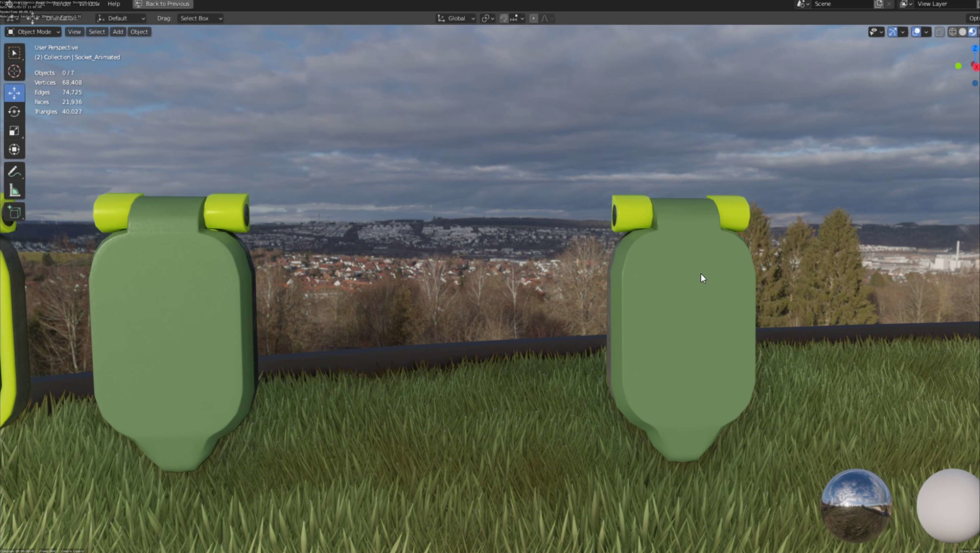Open the scene browse icon
Image resolution: width=980 pixels, height=553 pixels.
click(803, 4)
